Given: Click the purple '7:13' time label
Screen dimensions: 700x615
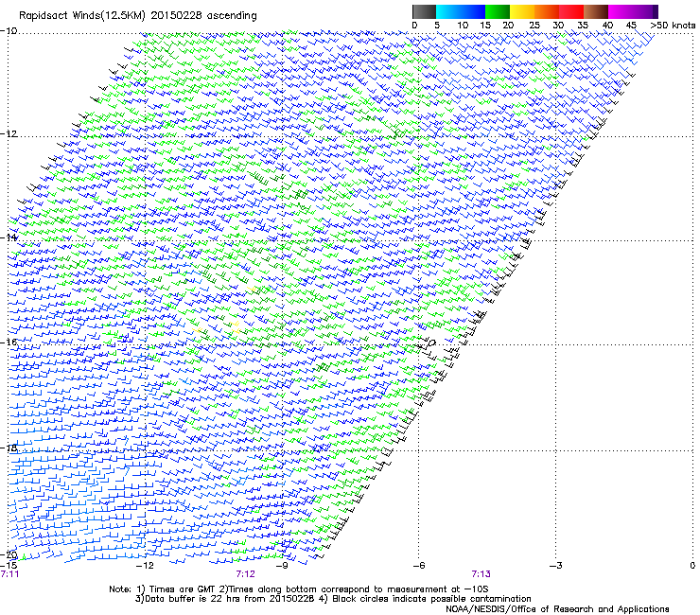Looking at the screenshot, I should (x=481, y=574).
